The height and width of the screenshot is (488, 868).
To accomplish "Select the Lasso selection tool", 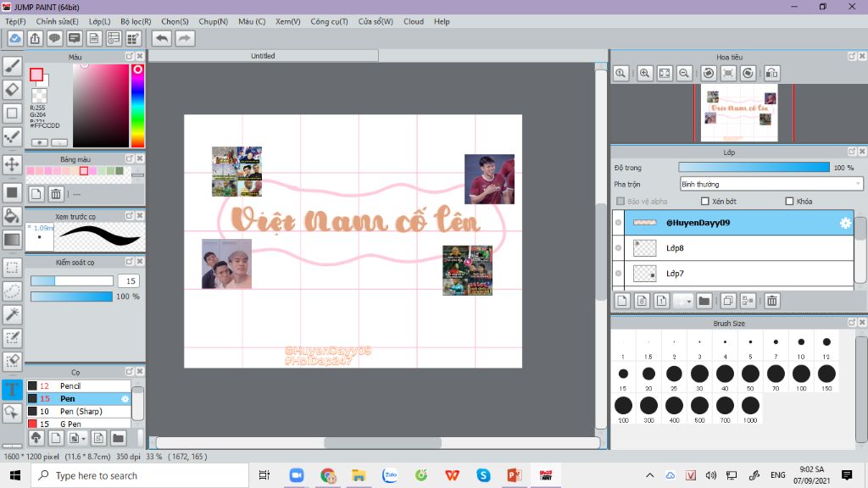I will coord(12,291).
